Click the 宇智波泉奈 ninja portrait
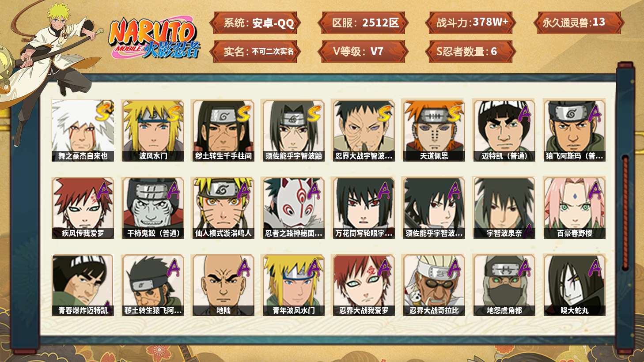Image resolution: width=644 pixels, height=362 pixels. point(504,208)
